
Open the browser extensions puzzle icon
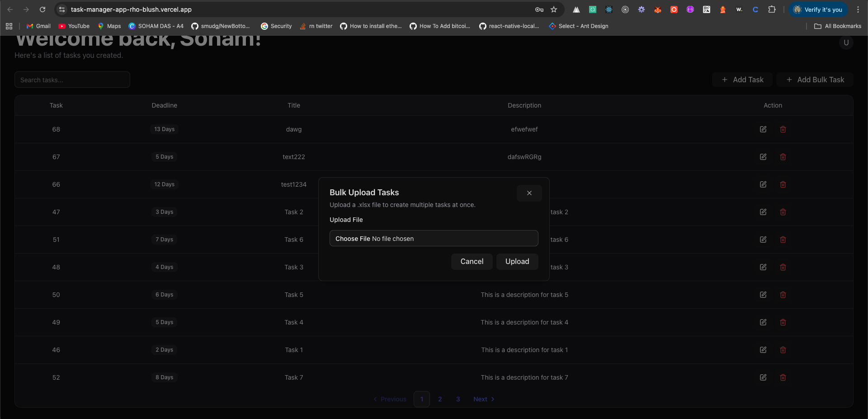click(x=772, y=9)
